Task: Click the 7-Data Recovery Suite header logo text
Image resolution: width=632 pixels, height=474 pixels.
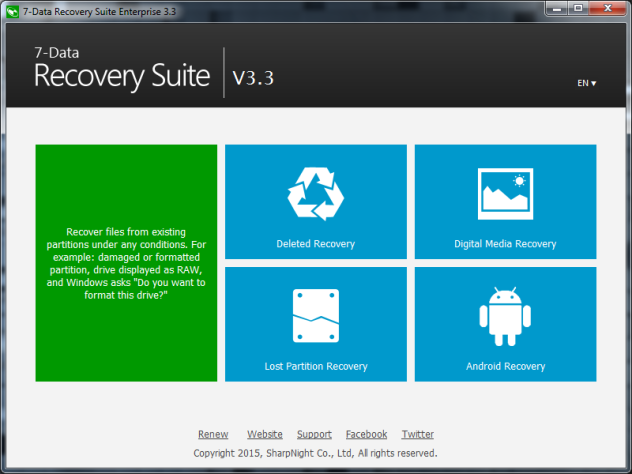Action: 122,69
